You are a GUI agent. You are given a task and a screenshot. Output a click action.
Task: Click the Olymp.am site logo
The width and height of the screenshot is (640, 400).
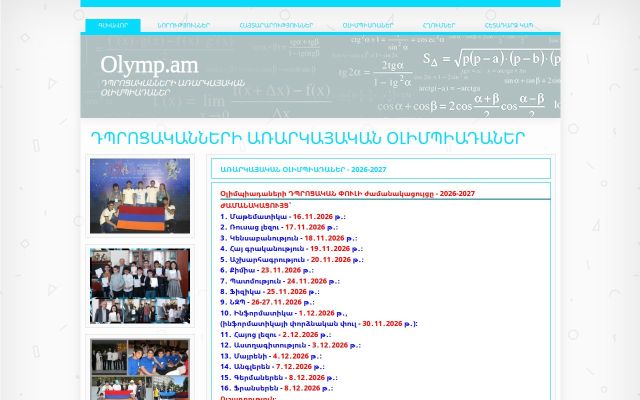click(x=149, y=65)
